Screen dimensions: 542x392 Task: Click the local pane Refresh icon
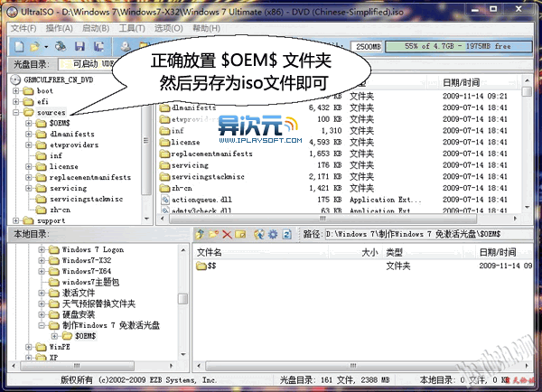(287, 234)
